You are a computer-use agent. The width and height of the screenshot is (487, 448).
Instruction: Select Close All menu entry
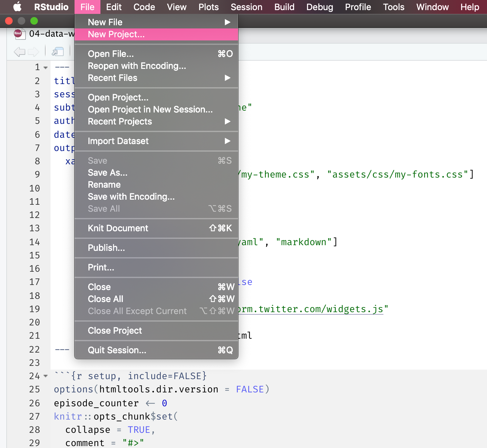(x=156, y=299)
